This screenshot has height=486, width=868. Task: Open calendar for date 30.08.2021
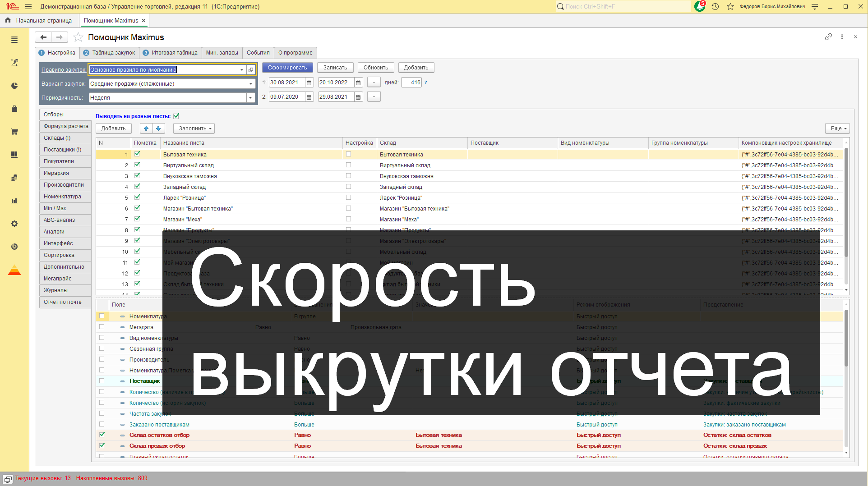(309, 83)
